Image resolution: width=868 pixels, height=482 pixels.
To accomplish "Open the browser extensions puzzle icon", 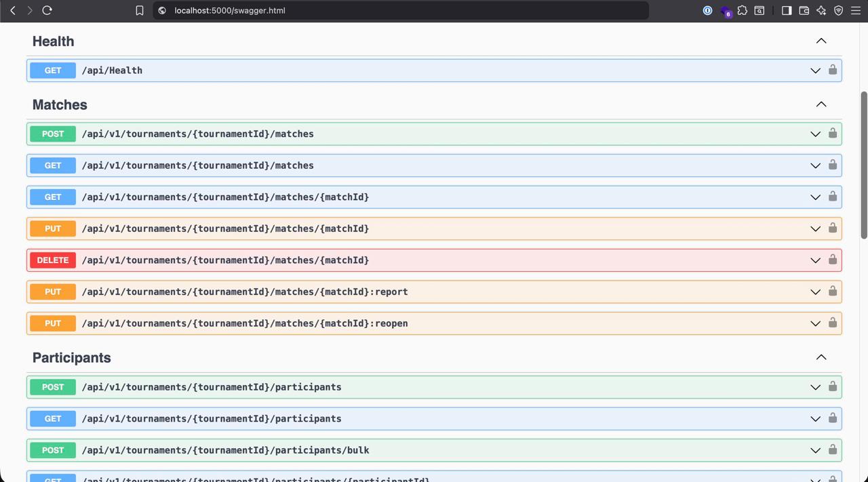I will pos(743,10).
